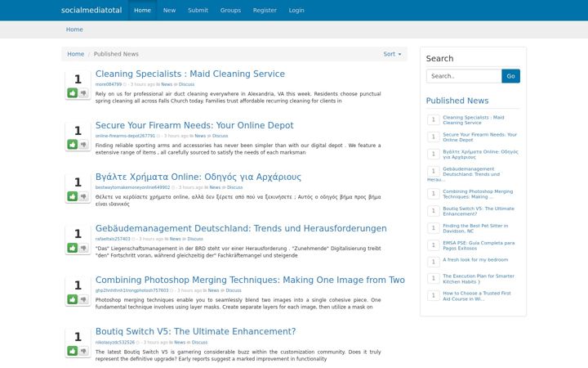The image size is (588, 368).
Task: Upvote the Combining Photoshop Merging Techniques post
Action: pyautogui.click(x=73, y=299)
